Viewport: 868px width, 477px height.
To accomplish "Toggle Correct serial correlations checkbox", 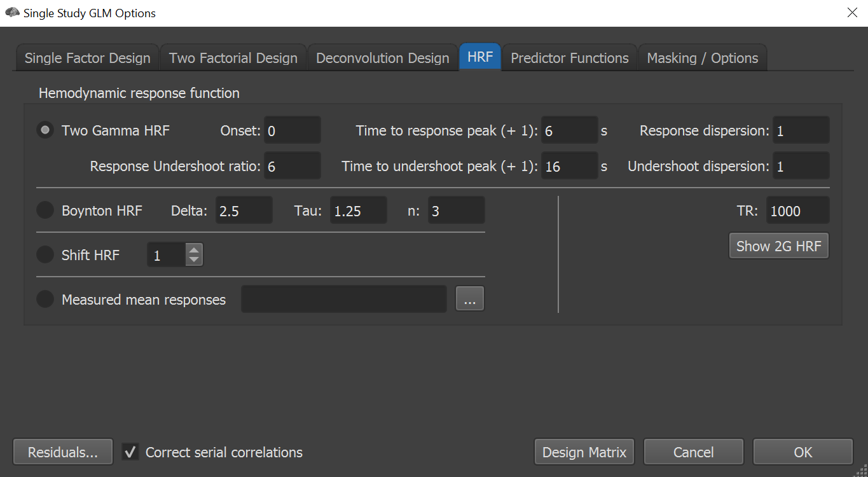I will coord(130,452).
